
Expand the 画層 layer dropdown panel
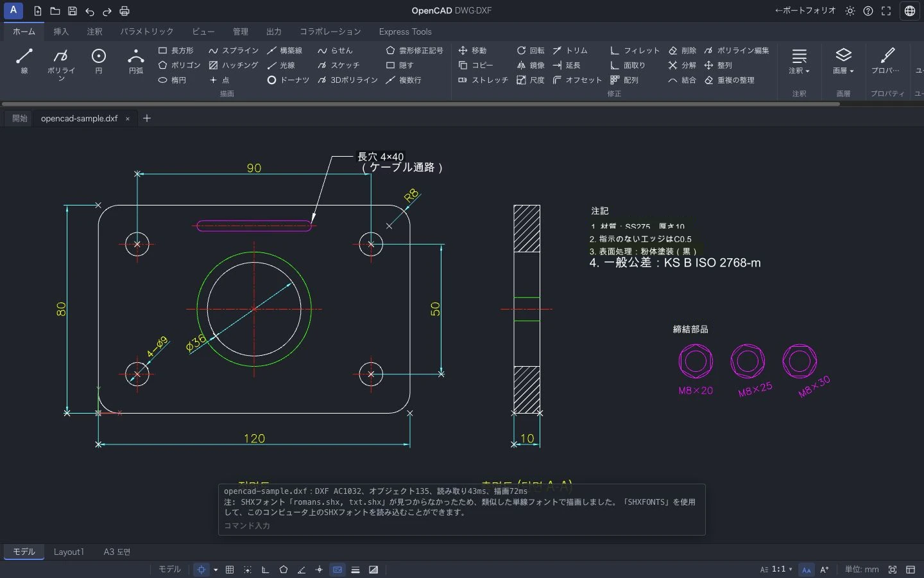[843, 62]
